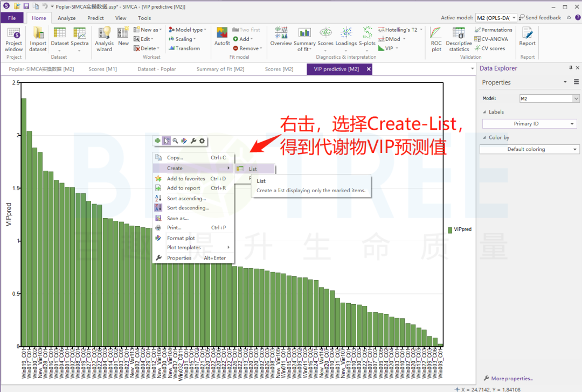Select Sort descending in context menu

pyautogui.click(x=188, y=208)
